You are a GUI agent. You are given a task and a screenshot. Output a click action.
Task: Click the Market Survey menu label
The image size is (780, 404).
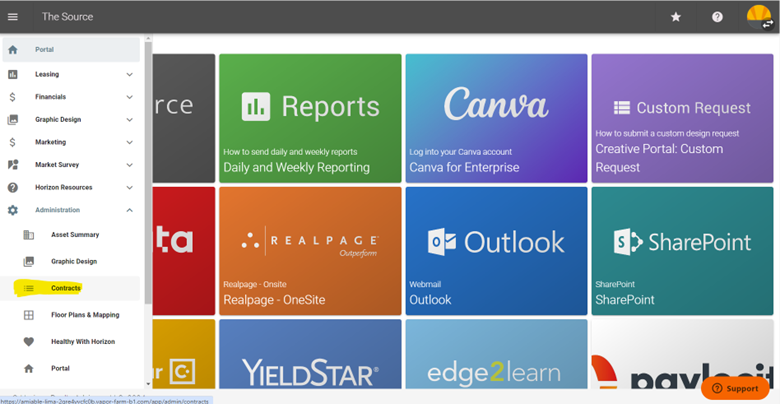click(57, 165)
